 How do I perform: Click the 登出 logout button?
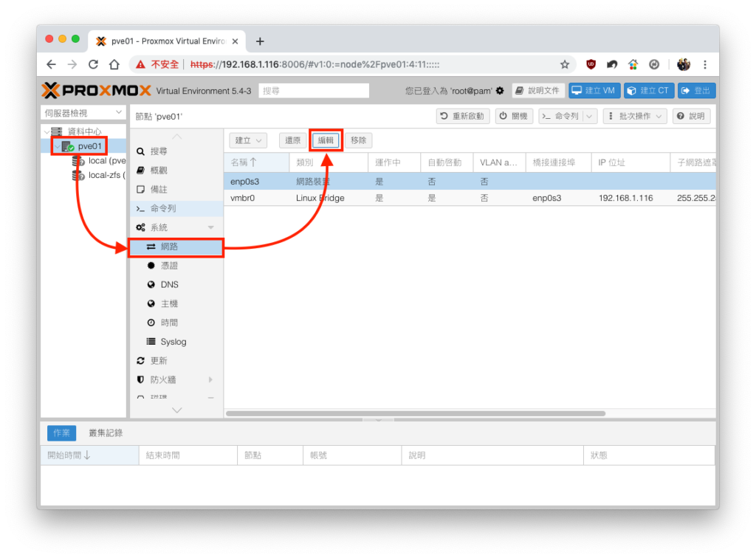[x=696, y=91]
